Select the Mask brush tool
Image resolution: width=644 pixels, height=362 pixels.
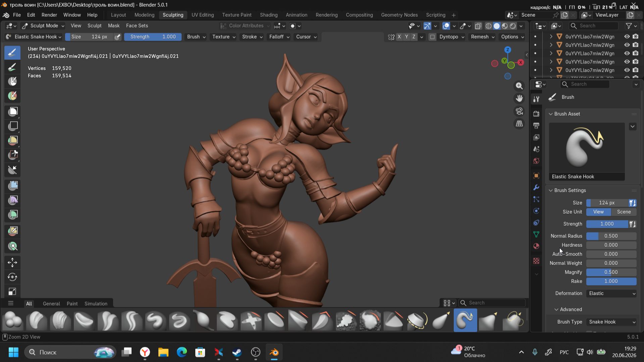[12, 82]
